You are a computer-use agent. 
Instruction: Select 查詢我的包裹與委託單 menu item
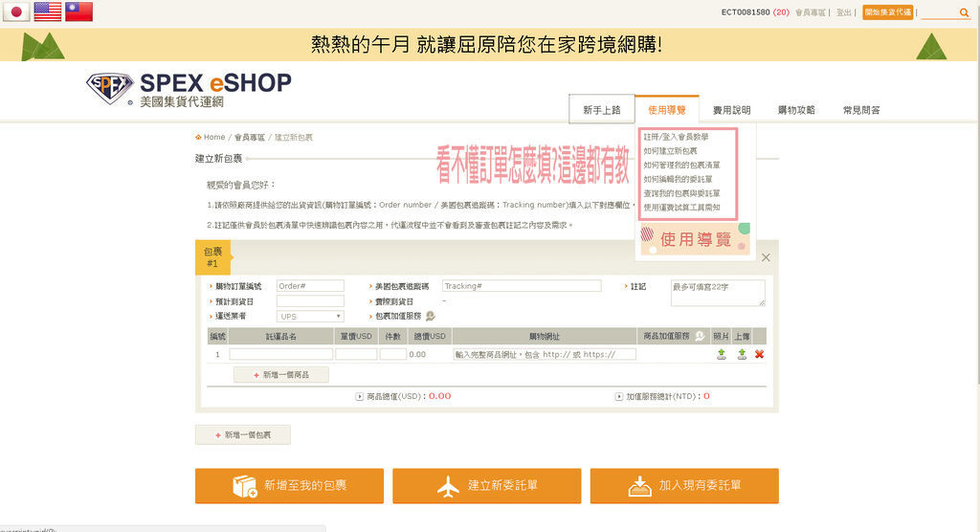point(681,193)
